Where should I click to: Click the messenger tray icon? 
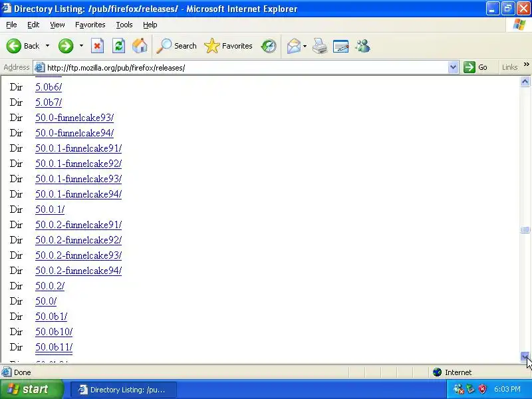[x=459, y=389]
